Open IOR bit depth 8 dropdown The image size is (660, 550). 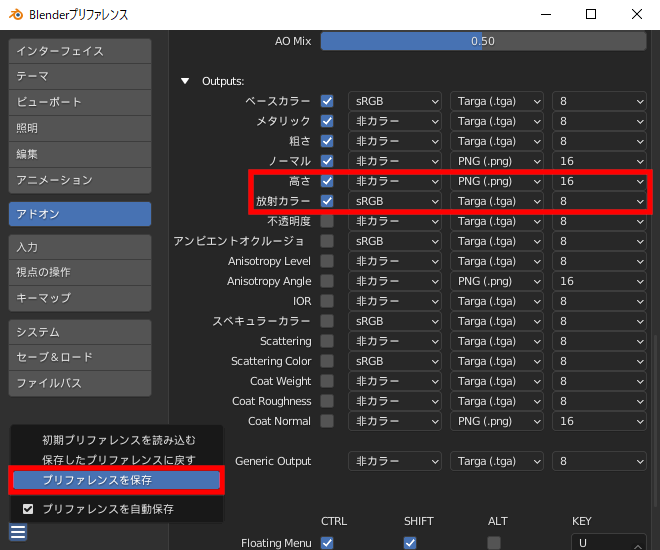tap(599, 301)
